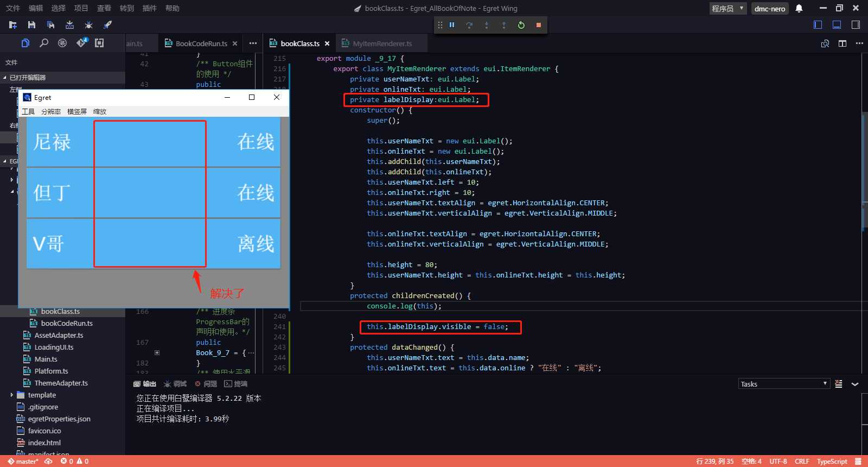Screen dimensions: 868x467
Task: Open the Git source control view with badge
Action: 81,42
